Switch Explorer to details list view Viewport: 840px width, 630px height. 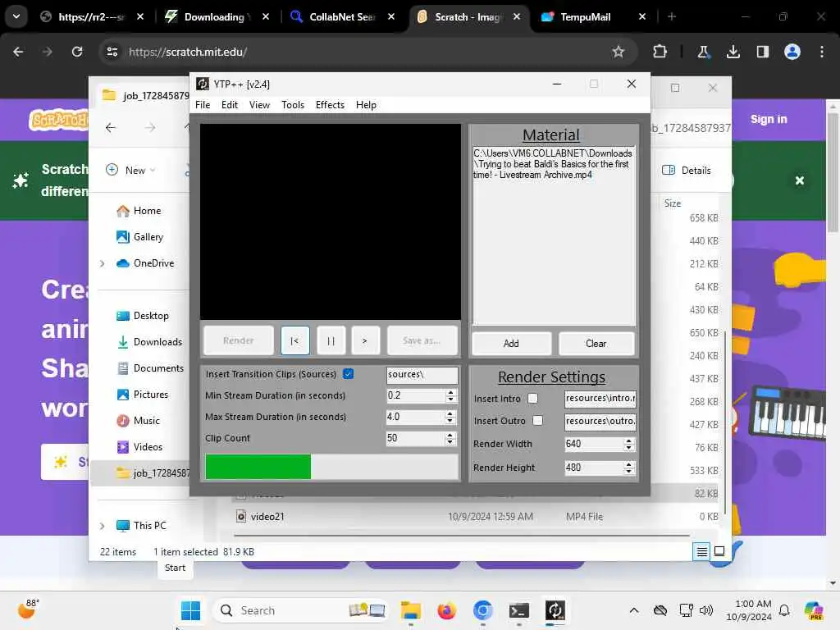[701, 551]
